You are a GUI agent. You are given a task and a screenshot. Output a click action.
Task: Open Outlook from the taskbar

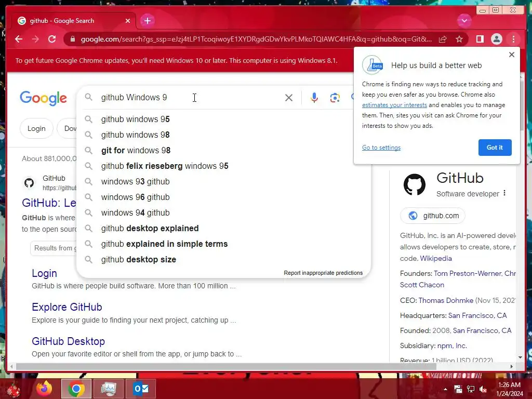tap(141, 389)
